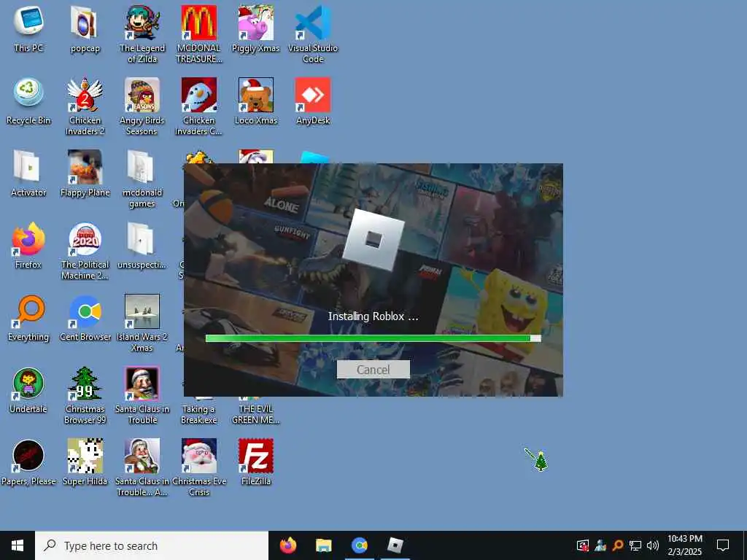Open the popcap folder icon

(85, 28)
